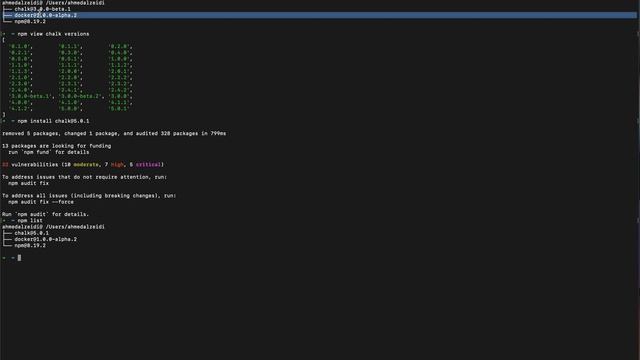This screenshot has width=640, height=360.
Task: Click the Run 'npm audit' for details line
Action: (x=45, y=214)
